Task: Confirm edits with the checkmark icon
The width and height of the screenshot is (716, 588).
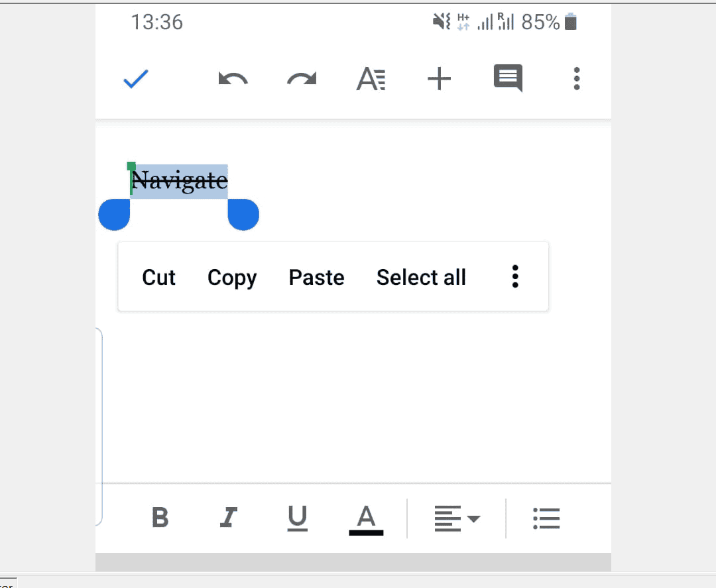Action: click(x=135, y=78)
